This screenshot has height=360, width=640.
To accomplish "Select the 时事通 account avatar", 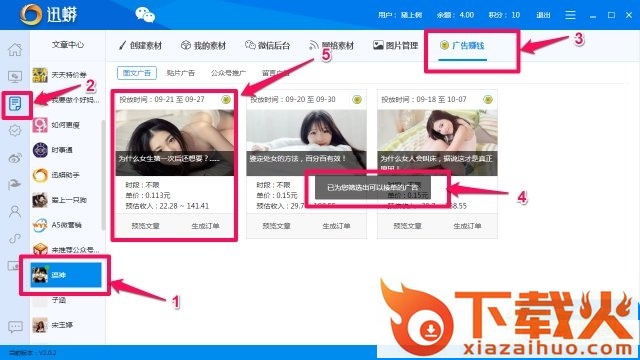I will tap(40, 150).
